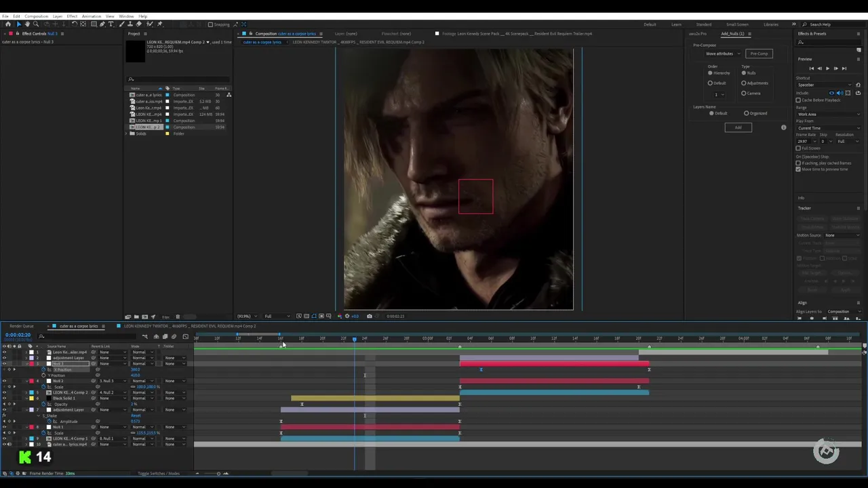Click Toggle Switches / Modes button

point(159,474)
